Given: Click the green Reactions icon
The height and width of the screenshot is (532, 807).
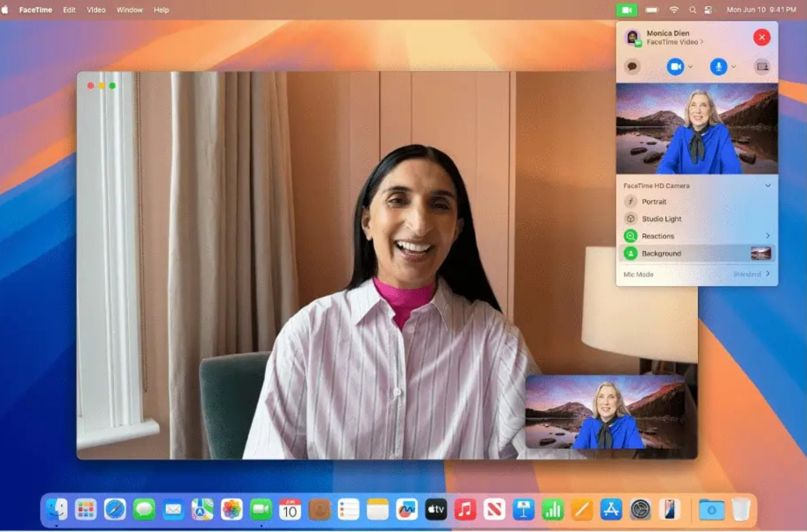Looking at the screenshot, I should [631, 235].
